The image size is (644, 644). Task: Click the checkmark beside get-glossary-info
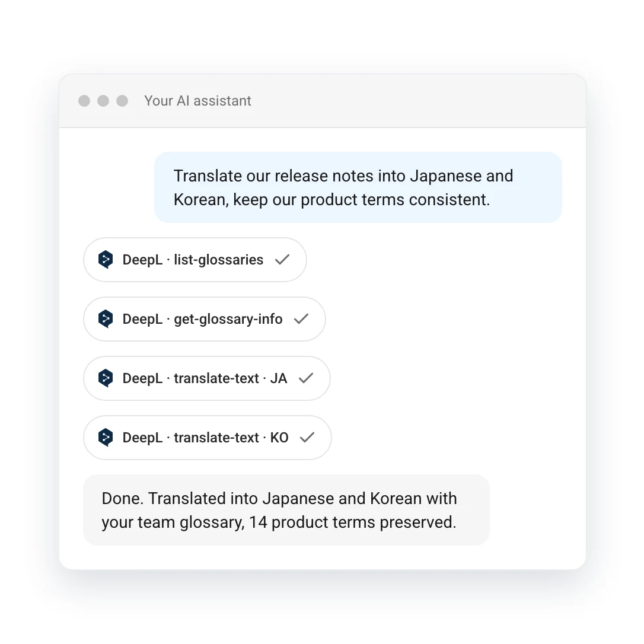pyautogui.click(x=301, y=318)
